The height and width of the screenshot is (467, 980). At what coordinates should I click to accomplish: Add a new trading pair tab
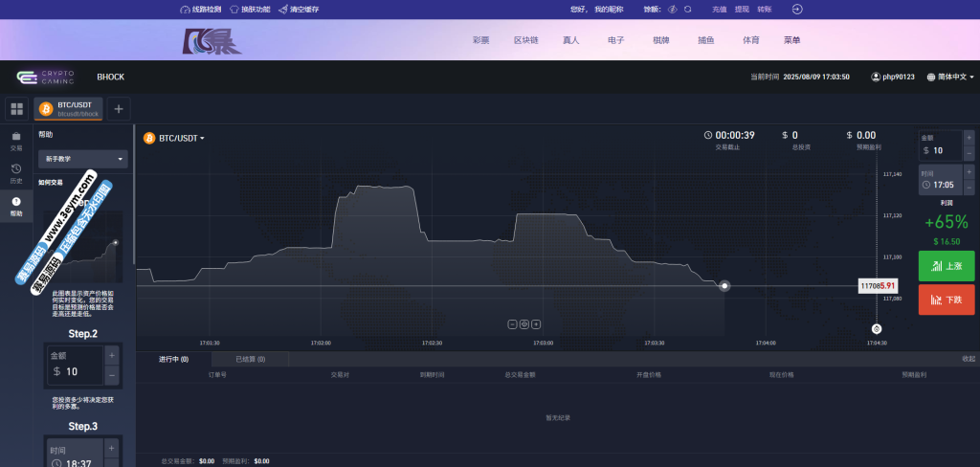click(119, 109)
